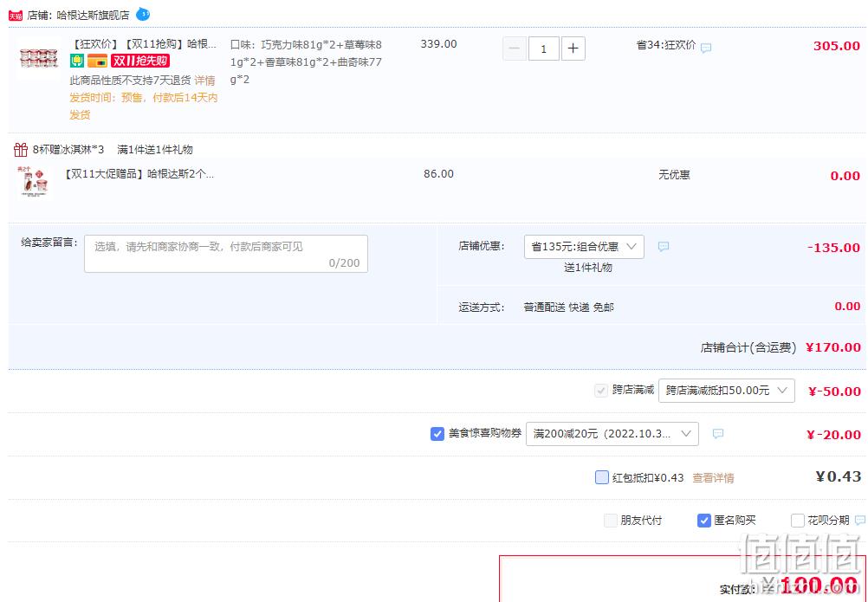Open info bubble next to 省34:狂欢价
The height and width of the screenshot is (602, 868).
point(706,49)
